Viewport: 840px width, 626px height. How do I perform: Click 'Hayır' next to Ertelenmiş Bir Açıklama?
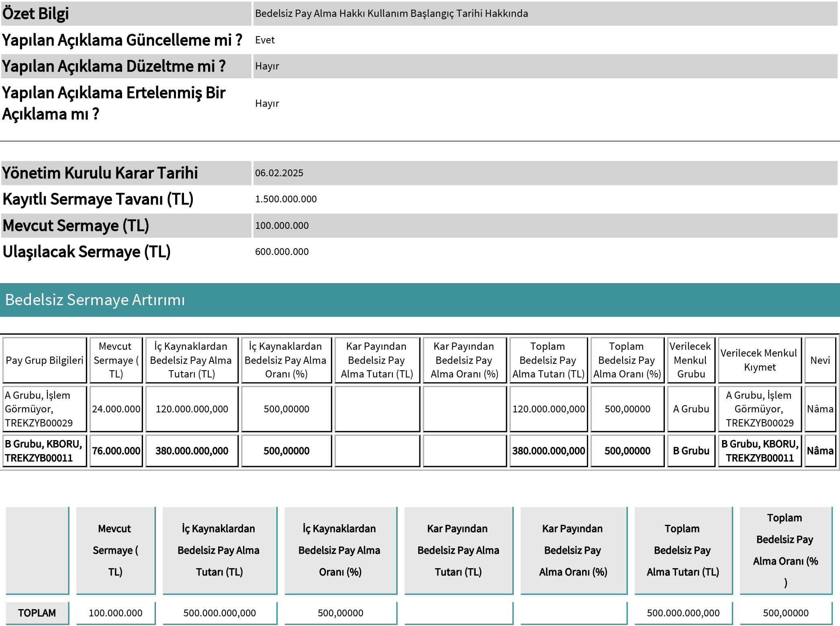click(267, 104)
